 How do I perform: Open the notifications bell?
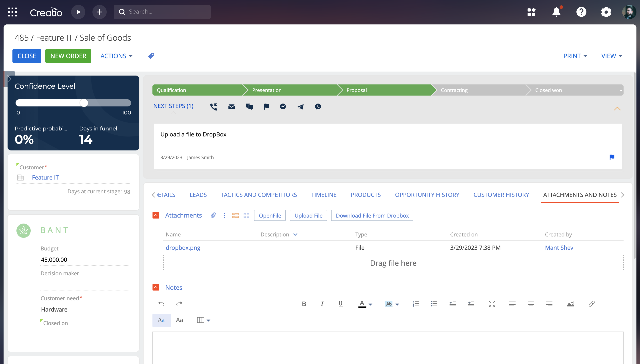pos(556,12)
